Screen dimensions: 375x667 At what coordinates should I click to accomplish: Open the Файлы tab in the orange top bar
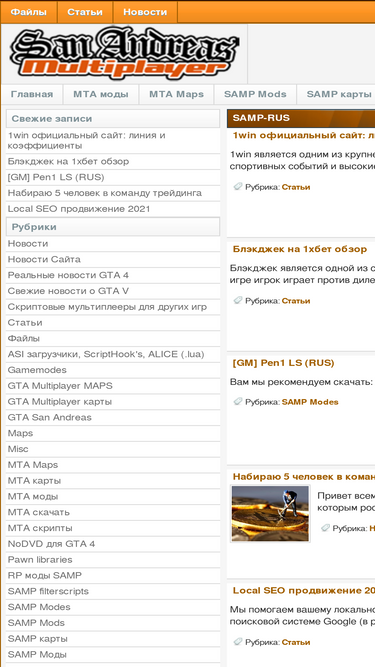point(29,12)
